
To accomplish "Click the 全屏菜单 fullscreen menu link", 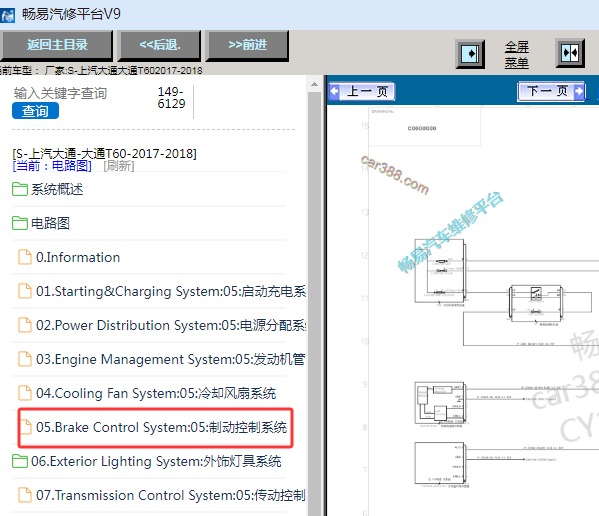I will pyautogui.click(x=516, y=55).
